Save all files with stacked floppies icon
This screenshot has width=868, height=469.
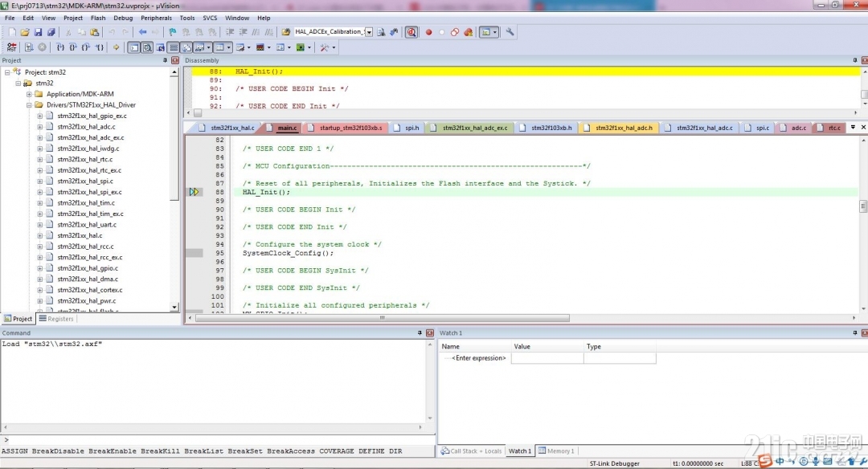[51, 32]
